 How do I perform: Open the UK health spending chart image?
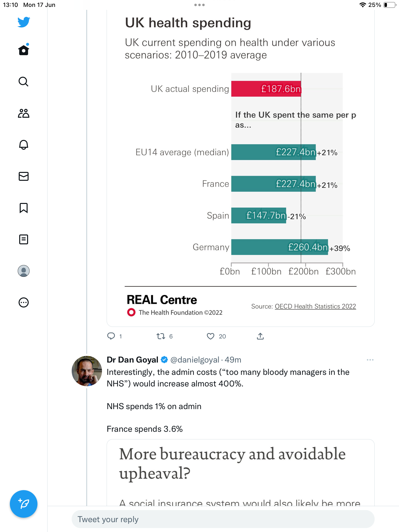pos(241,168)
